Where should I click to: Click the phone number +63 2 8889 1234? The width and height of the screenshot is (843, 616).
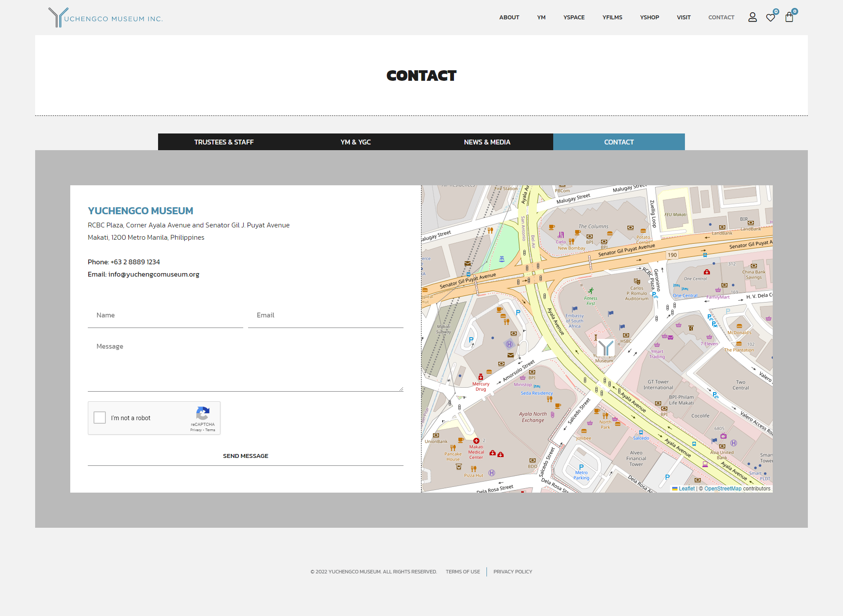tap(135, 262)
